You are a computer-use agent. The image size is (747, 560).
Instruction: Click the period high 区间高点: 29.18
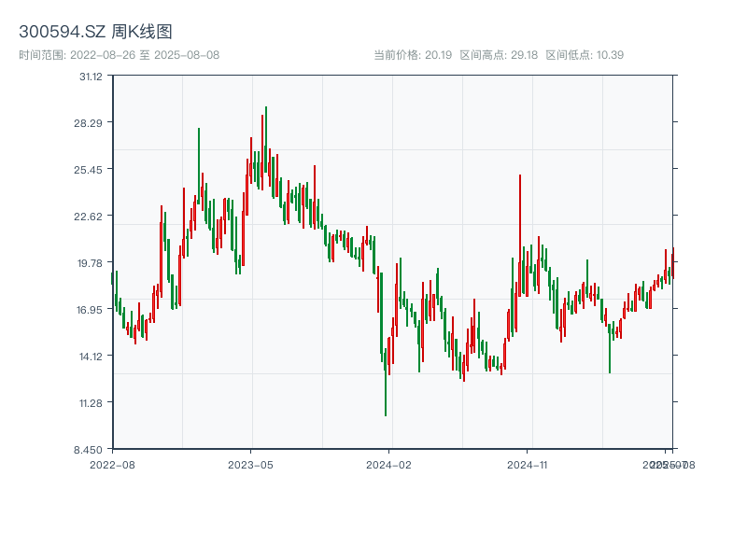click(499, 55)
